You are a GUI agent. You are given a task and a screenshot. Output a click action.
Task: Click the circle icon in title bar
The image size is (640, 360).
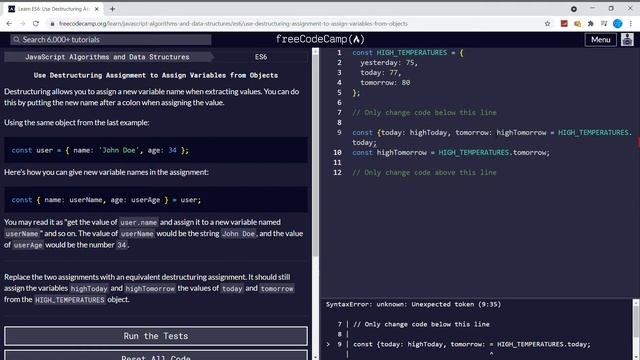coord(573,9)
